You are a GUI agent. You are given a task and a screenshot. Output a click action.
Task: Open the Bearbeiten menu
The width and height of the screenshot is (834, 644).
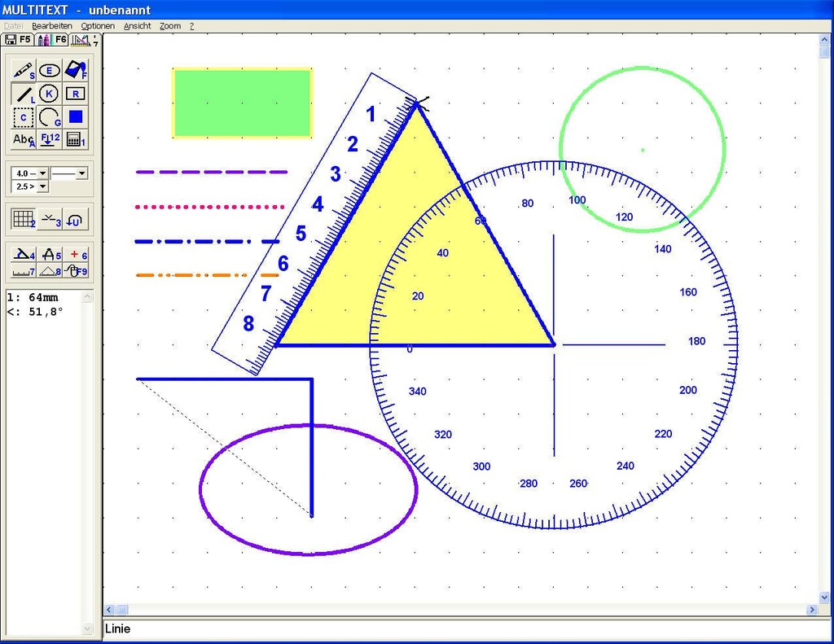[x=52, y=26]
